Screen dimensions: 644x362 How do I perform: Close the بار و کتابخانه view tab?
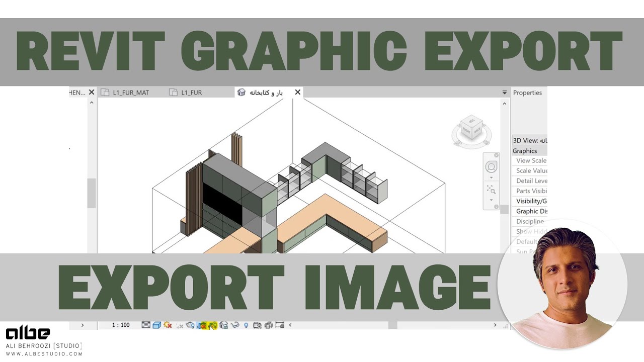(297, 92)
